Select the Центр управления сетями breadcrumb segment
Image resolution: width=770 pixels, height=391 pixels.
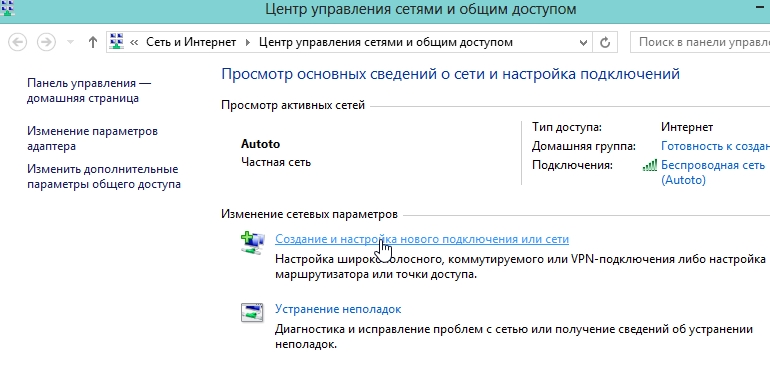click(385, 42)
